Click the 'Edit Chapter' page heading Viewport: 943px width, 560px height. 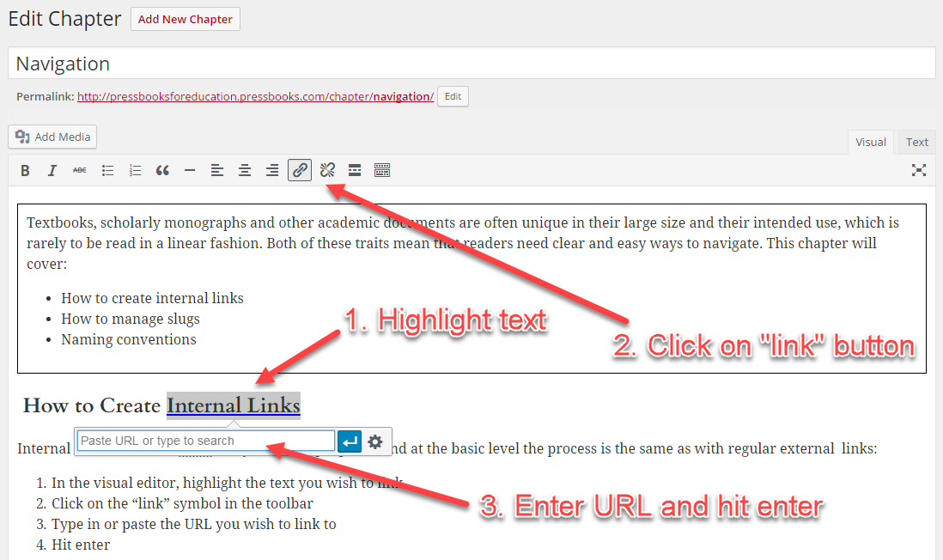(65, 19)
